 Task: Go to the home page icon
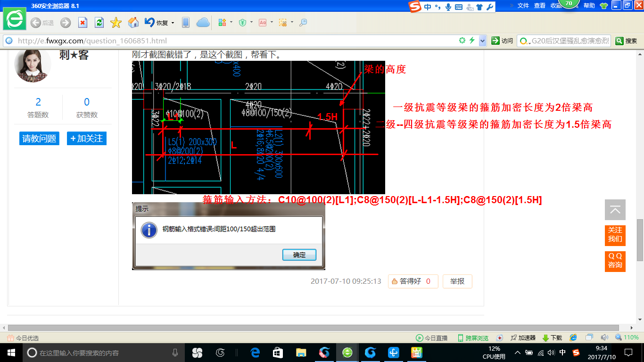click(x=133, y=23)
